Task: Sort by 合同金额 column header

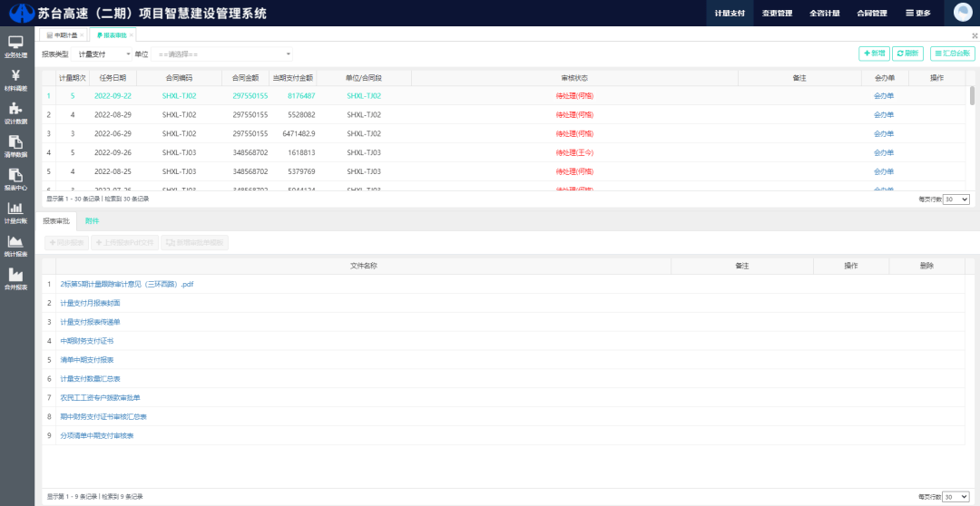Action: click(x=245, y=78)
